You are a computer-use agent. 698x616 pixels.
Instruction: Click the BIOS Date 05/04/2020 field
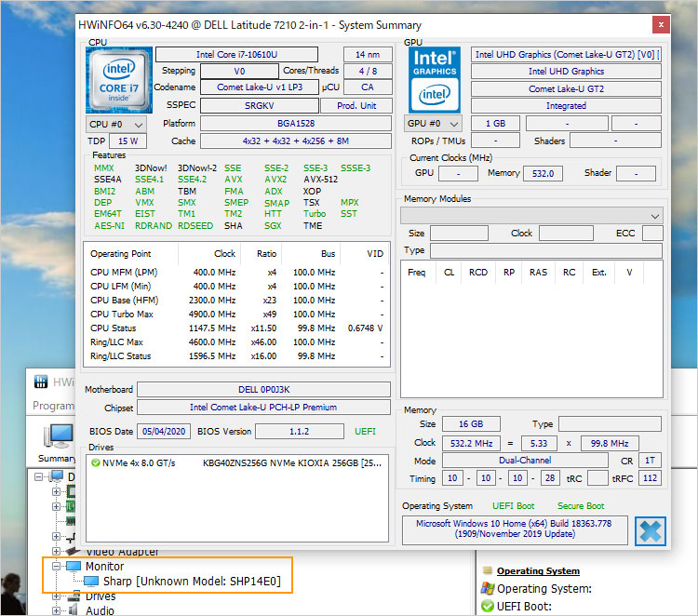[x=164, y=431]
